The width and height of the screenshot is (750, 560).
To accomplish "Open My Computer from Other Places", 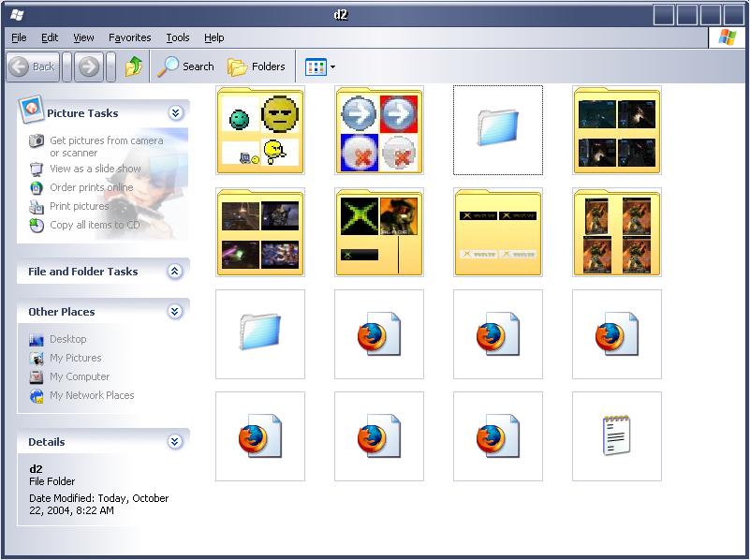I will (79, 376).
